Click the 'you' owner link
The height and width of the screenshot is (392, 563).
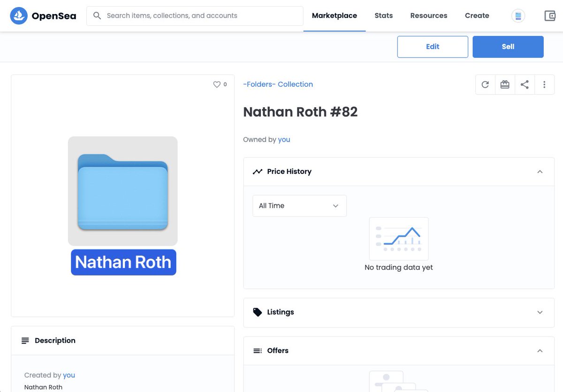click(284, 140)
